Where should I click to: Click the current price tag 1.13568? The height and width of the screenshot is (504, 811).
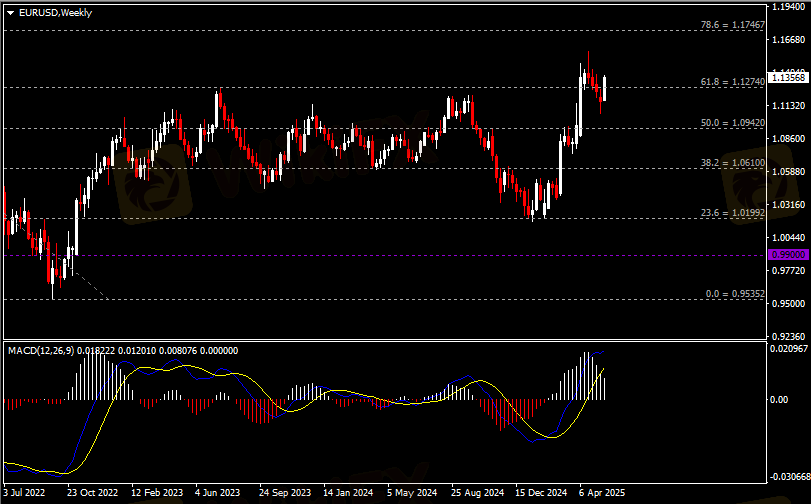click(x=788, y=78)
